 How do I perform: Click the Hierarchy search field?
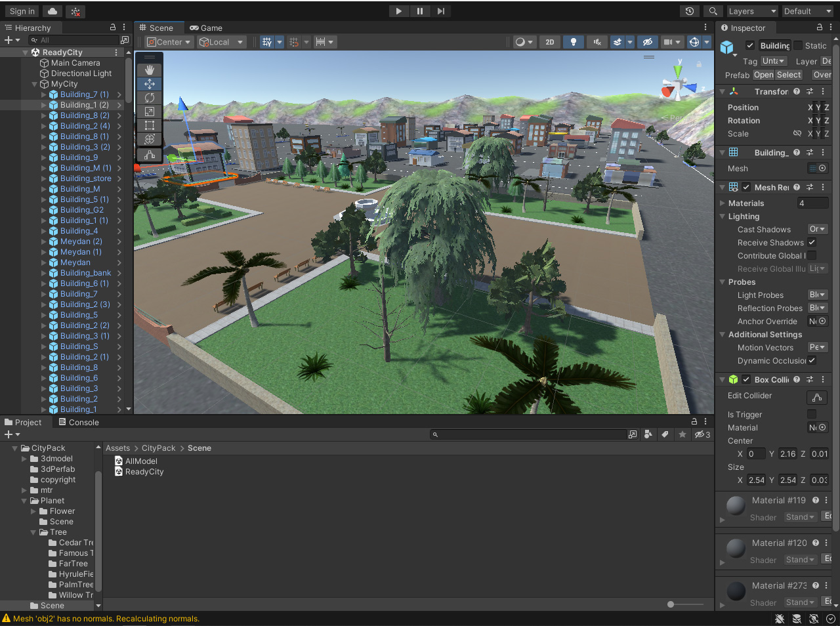click(x=73, y=40)
